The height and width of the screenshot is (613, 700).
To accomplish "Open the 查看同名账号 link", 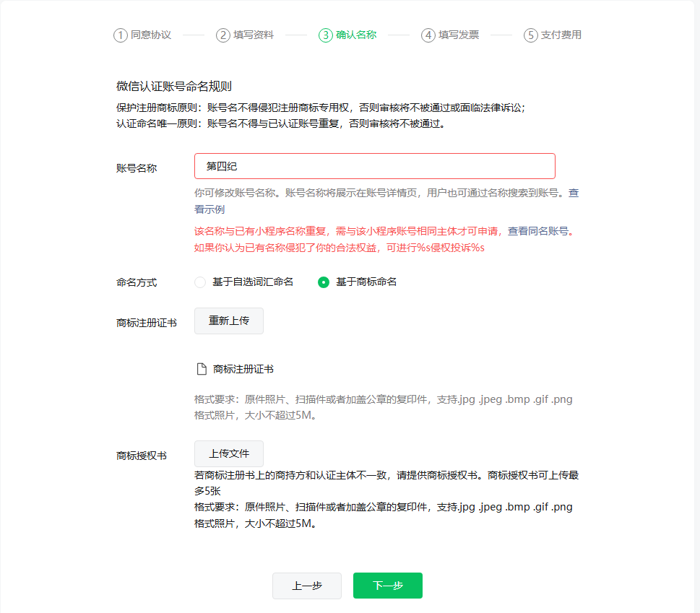I will click(x=538, y=231).
